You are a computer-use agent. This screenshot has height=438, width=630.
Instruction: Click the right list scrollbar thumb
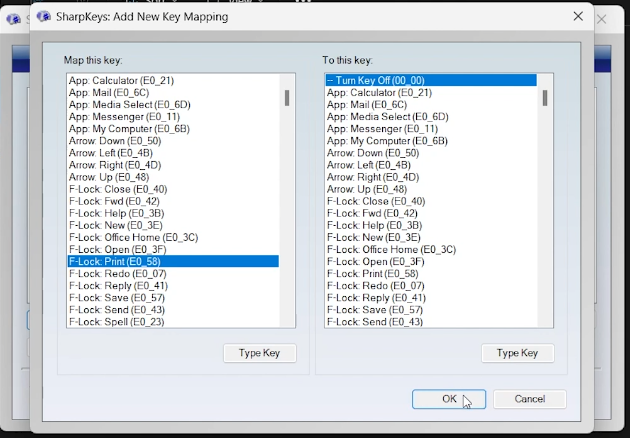coord(545,98)
